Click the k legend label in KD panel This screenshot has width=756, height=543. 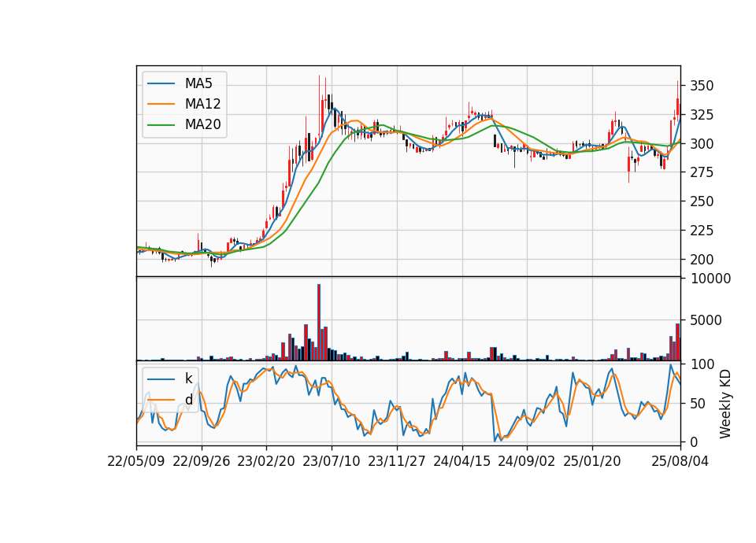[188, 379]
